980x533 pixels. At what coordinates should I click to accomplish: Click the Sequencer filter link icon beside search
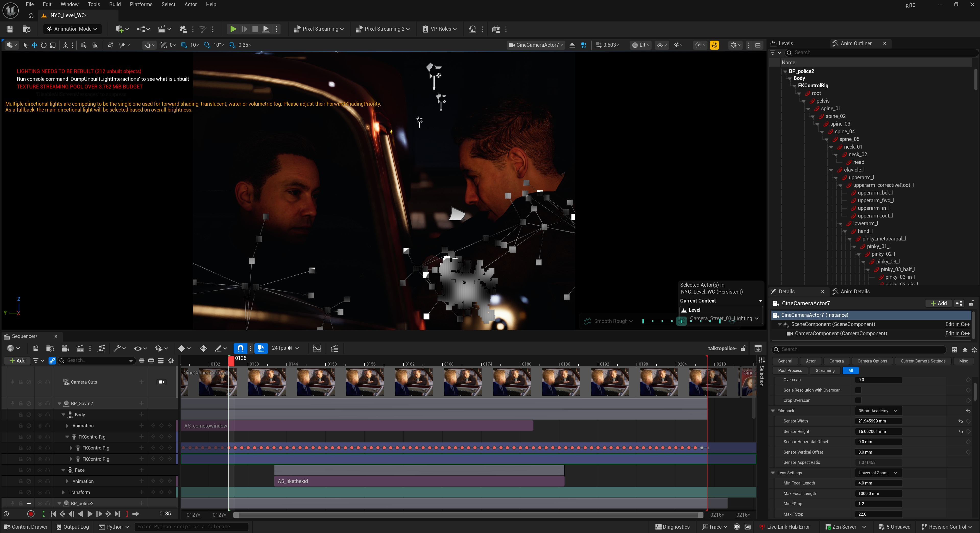(x=52, y=361)
